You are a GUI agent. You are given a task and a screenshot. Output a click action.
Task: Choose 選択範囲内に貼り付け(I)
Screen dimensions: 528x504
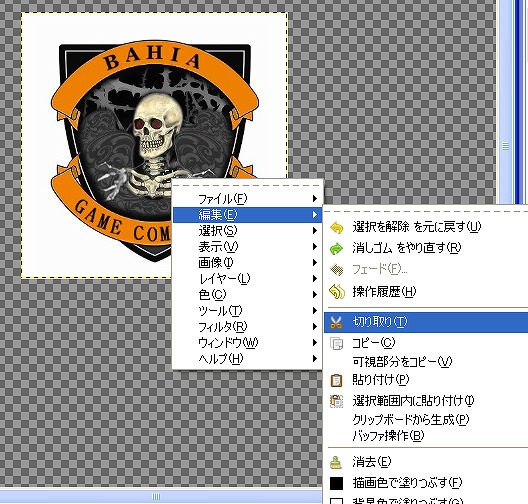point(426,401)
